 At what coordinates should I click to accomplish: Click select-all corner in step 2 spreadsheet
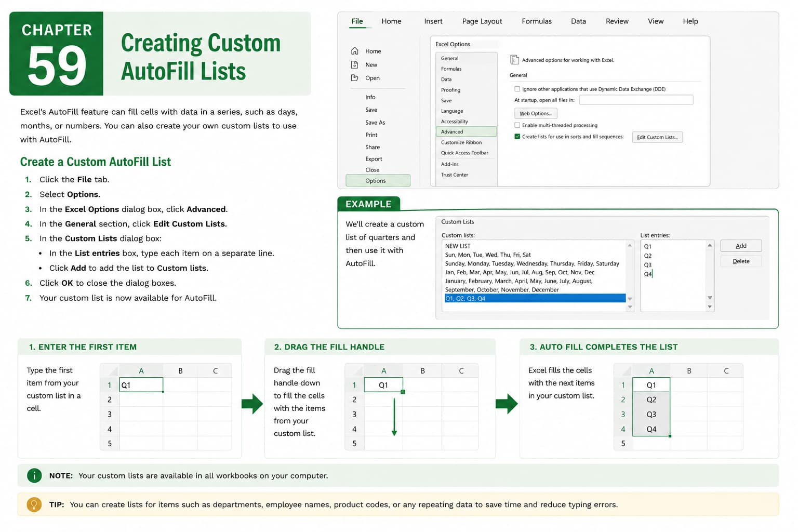355,371
